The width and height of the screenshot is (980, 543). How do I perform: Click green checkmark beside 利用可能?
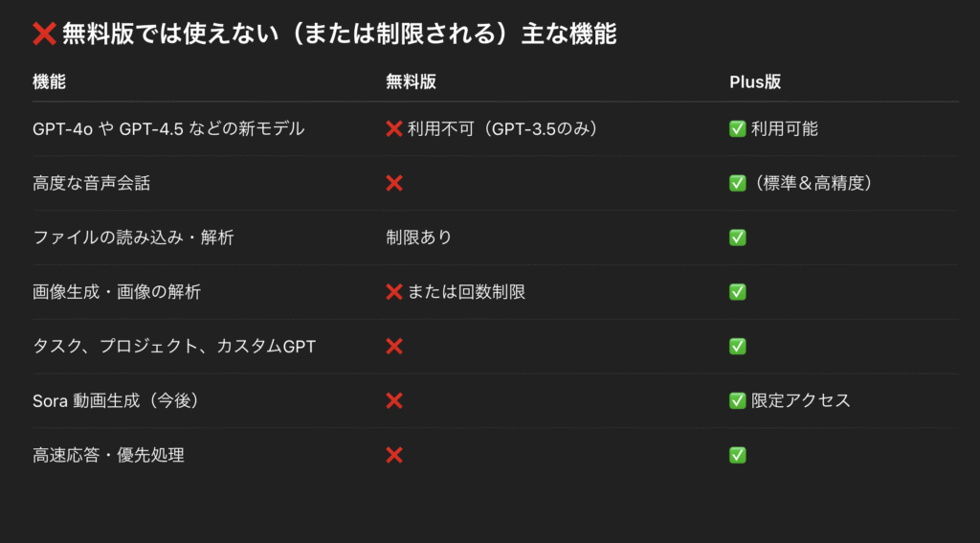point(738,129)
